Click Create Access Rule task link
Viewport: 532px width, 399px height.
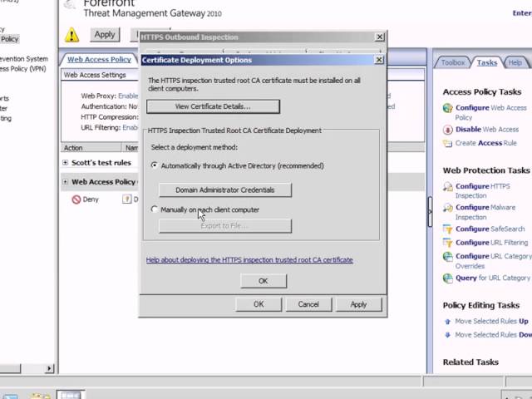click(x=485, y=143)
